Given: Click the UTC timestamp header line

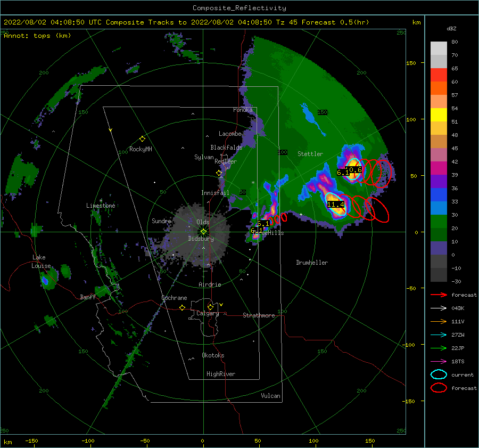Looking at the screenshot, I should [186, 22].
